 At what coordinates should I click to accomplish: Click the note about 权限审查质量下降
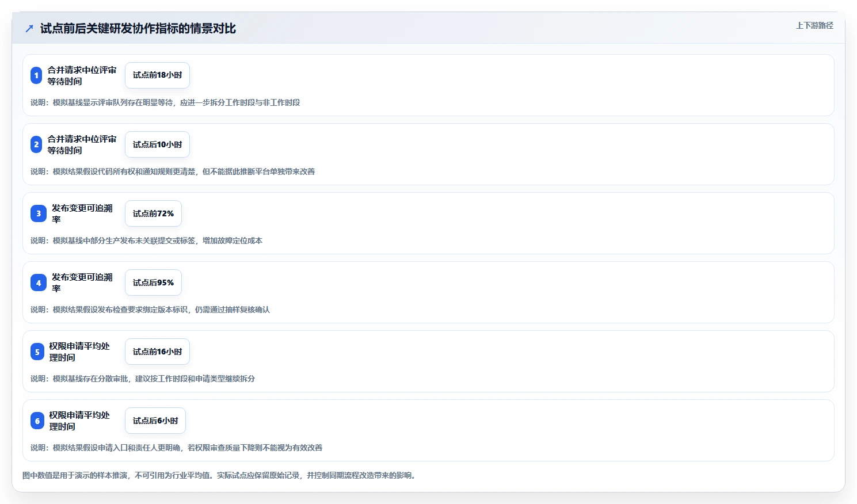click(x=176, y=448)
